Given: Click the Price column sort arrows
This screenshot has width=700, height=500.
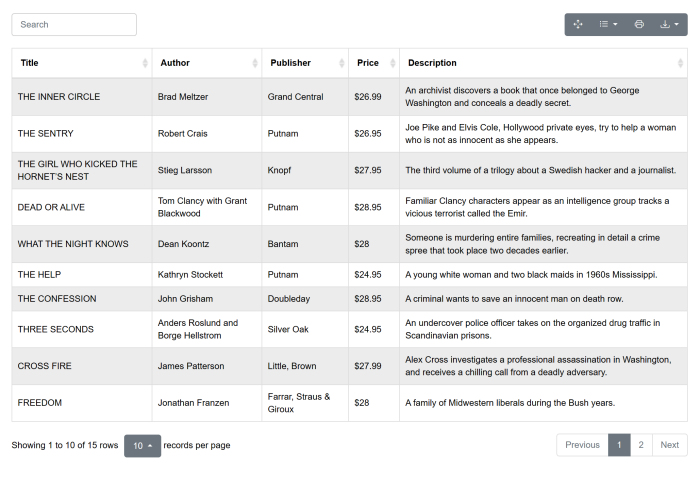Looking at the screenshot, I should coord(392,63).
